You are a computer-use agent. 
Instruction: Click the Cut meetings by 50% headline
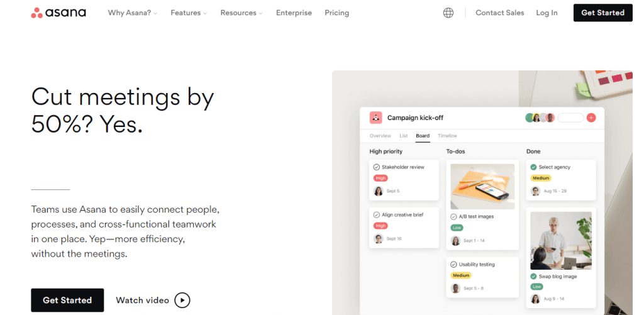point(123,110)
